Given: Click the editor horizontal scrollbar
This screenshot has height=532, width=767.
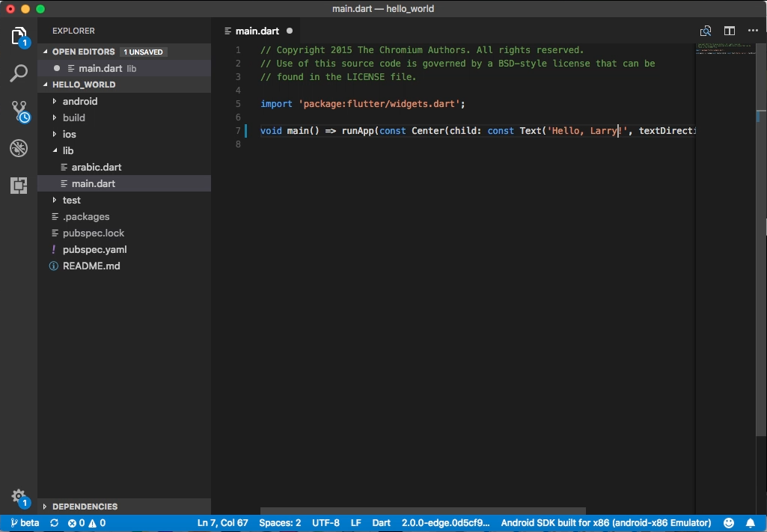Looking at the screenshot, I should coord(423,511).
